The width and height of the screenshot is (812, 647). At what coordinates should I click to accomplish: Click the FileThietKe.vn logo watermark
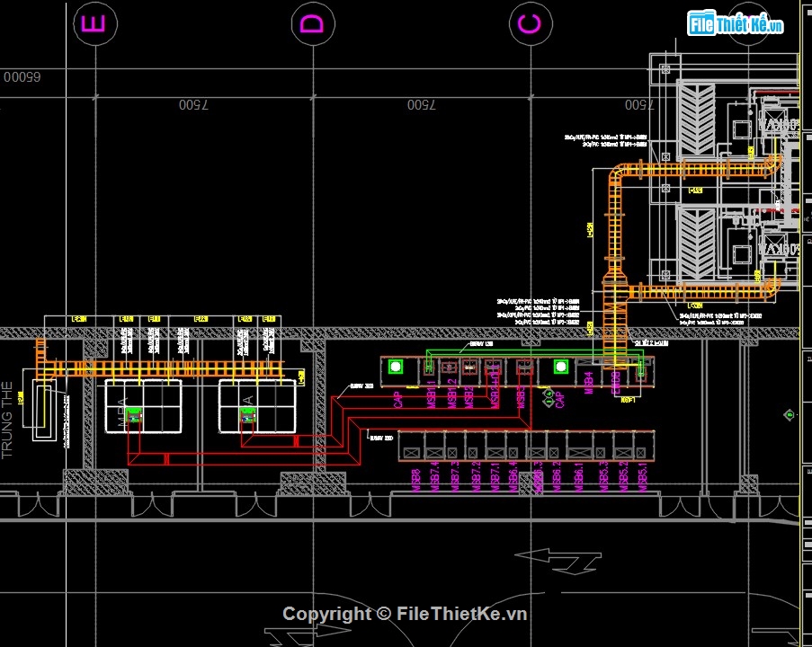tap(735, 23)
